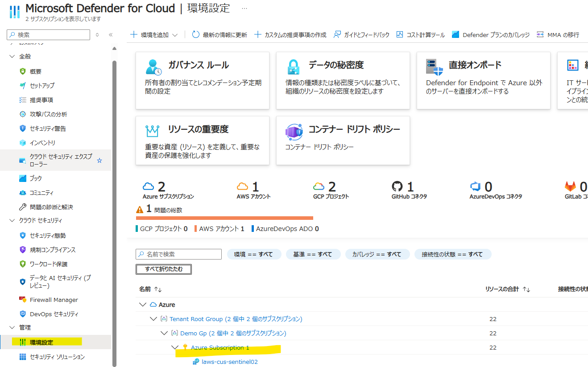
Task: Collapse the Tenant Root Group node
Action: pyautogui.click(x=153, y=319)
